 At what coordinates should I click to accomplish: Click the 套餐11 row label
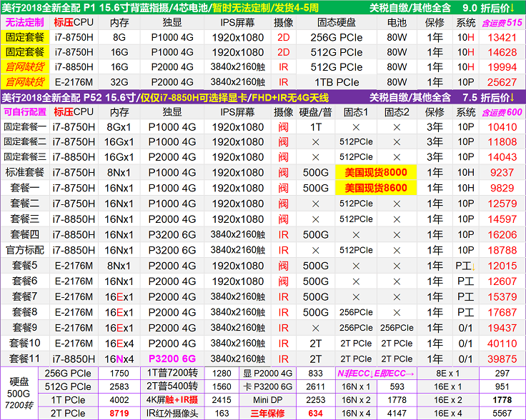coord(25,359)
